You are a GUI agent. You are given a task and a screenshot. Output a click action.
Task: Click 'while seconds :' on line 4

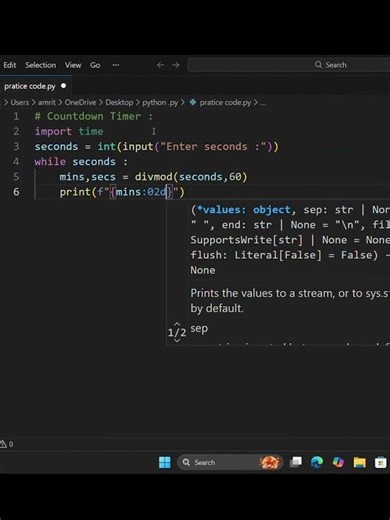[81, 162]
